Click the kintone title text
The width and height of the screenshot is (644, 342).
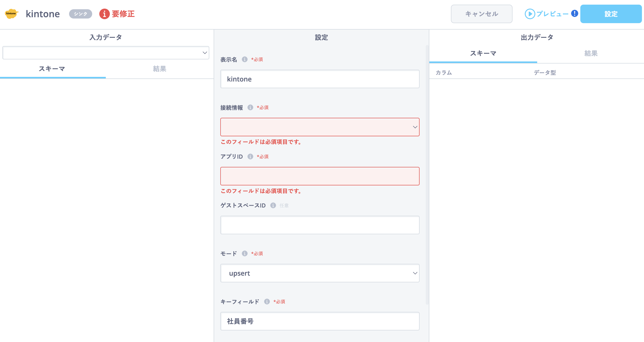click(x=43, y=14)
